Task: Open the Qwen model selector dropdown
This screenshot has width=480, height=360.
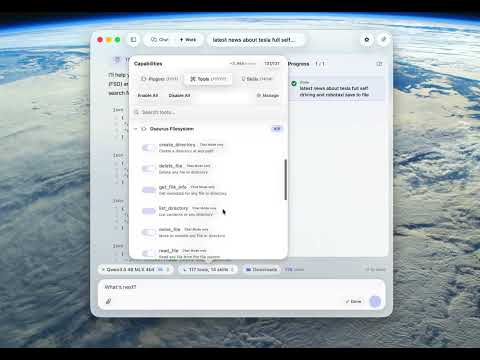Action: (136, 269)
